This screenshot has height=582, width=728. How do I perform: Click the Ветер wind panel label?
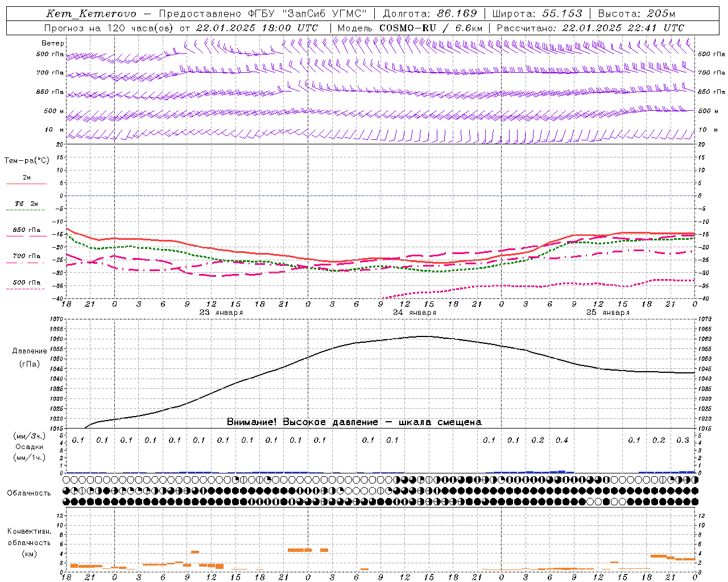53,43
